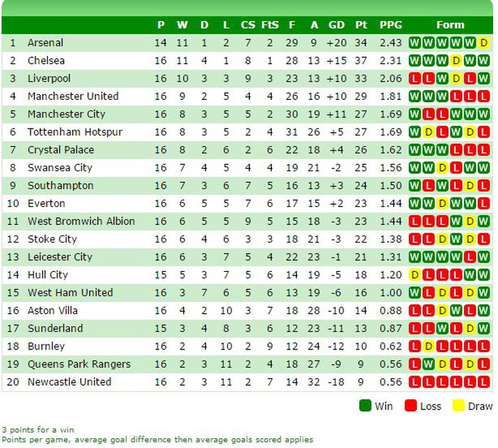Click Burnley's yellow draw form badge
This screenshot has width=498, height=448.
[428, 347]
